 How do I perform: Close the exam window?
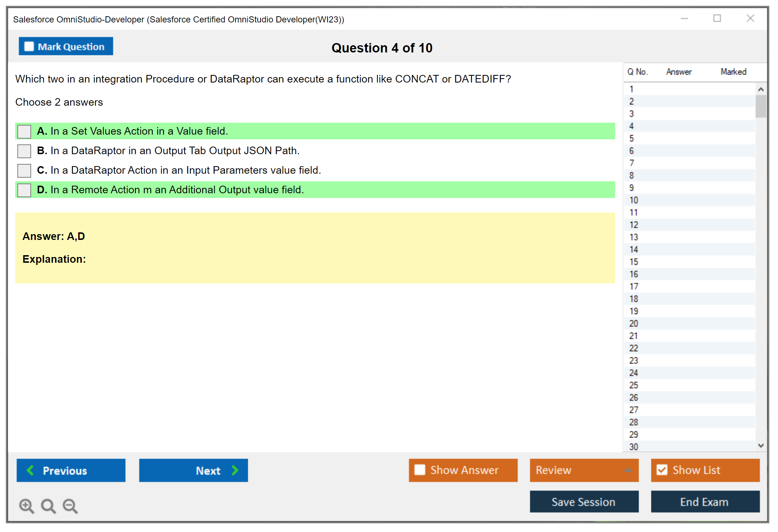750,18
